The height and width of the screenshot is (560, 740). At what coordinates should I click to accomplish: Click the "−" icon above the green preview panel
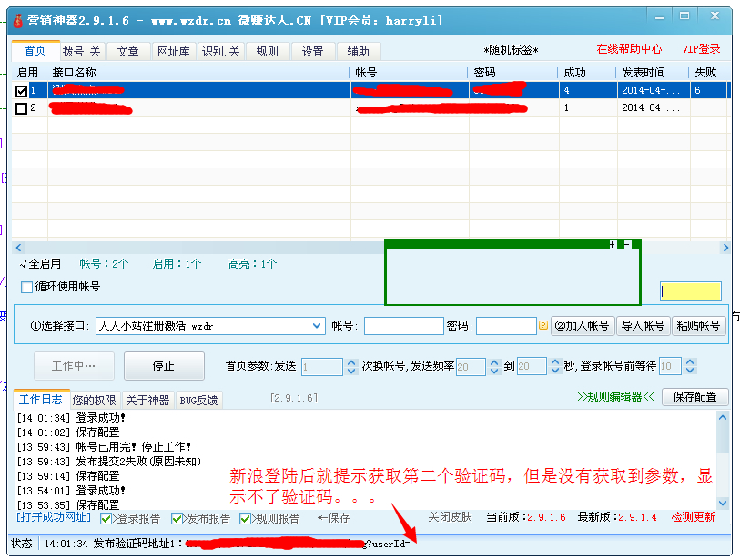coord(625,245)
